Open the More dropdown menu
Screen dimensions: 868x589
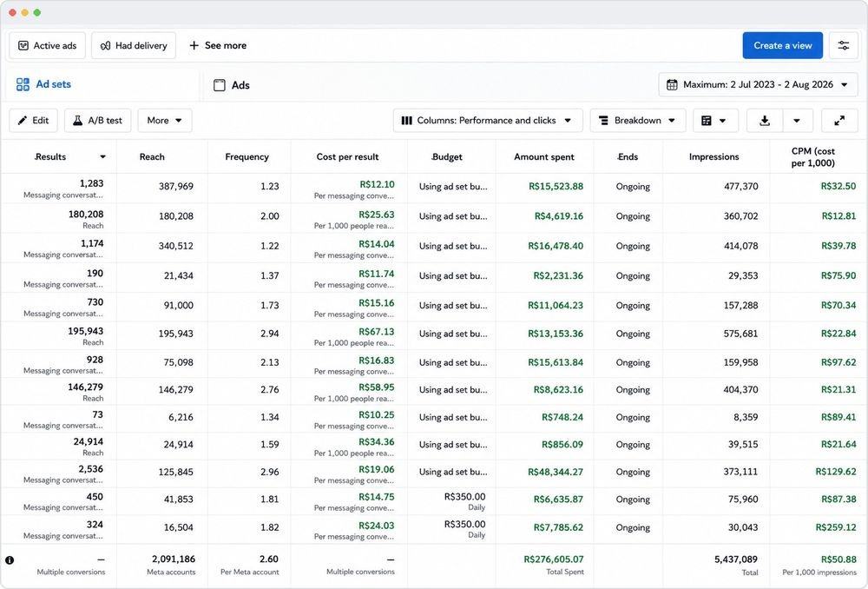pyautogui.click(x=164, y=120)
